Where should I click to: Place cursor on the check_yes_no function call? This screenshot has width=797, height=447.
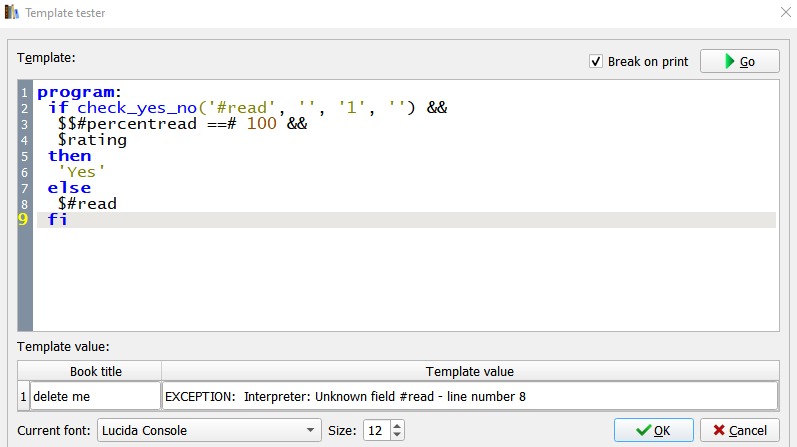[137, 108]
